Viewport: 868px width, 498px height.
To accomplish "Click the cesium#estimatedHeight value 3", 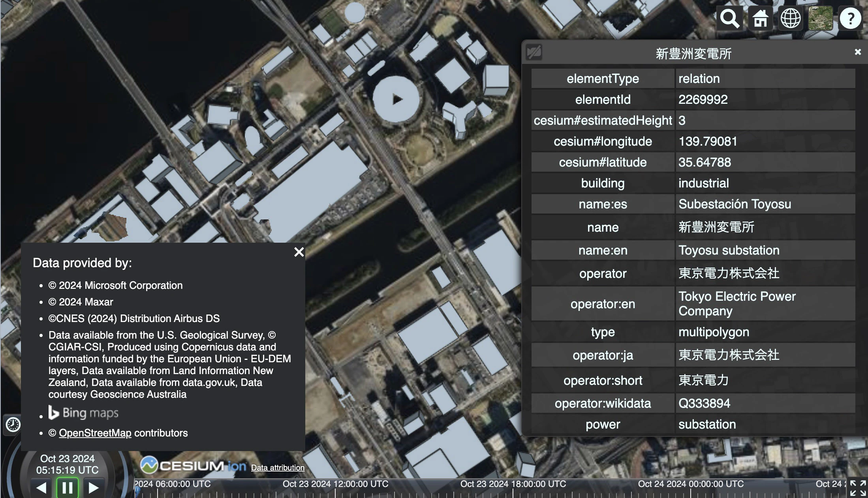I will click(682, 120).
